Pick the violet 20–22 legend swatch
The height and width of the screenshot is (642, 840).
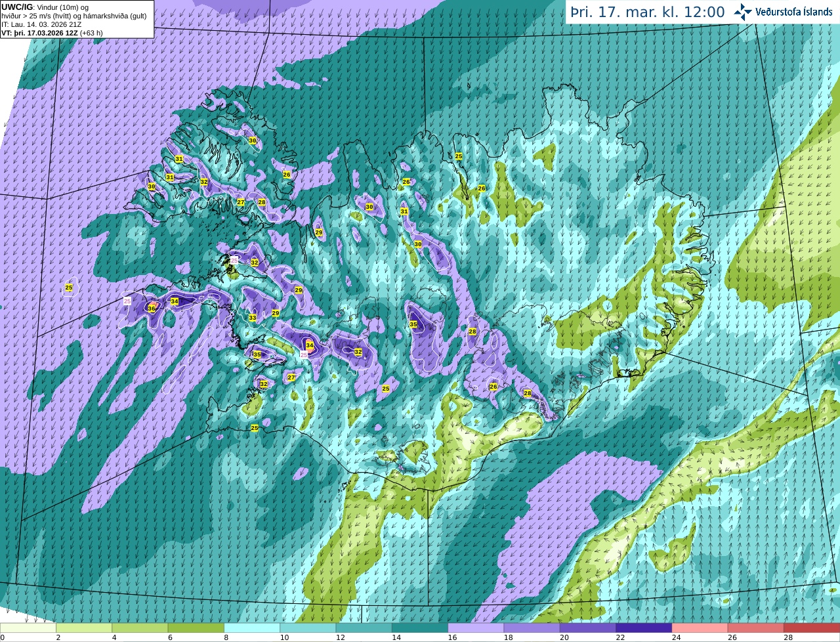point(587,628)
